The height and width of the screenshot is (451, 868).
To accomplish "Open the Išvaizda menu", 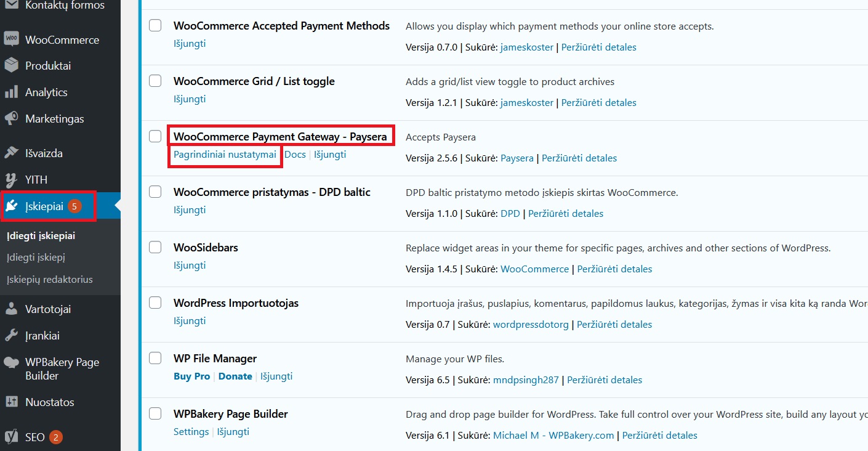I will tap(60, 153).
